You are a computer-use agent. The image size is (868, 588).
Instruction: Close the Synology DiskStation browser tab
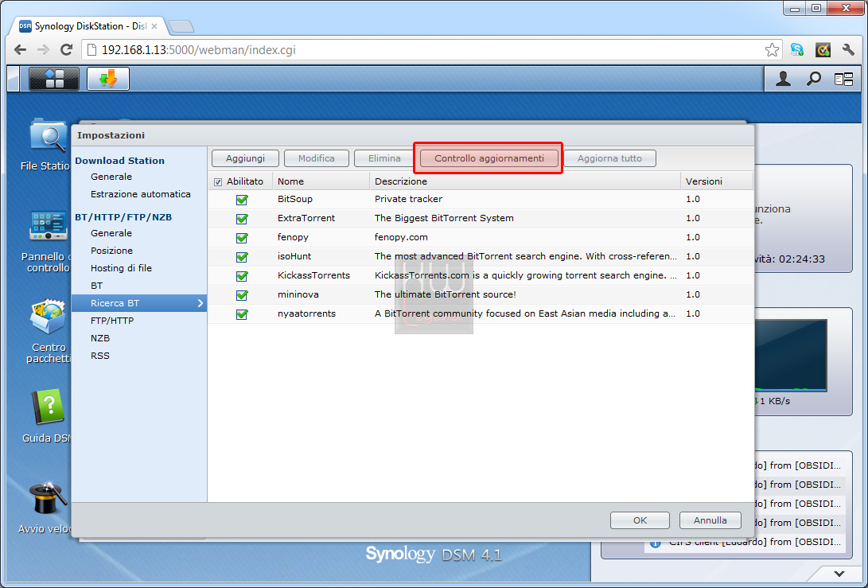click(x=154, y=26)
